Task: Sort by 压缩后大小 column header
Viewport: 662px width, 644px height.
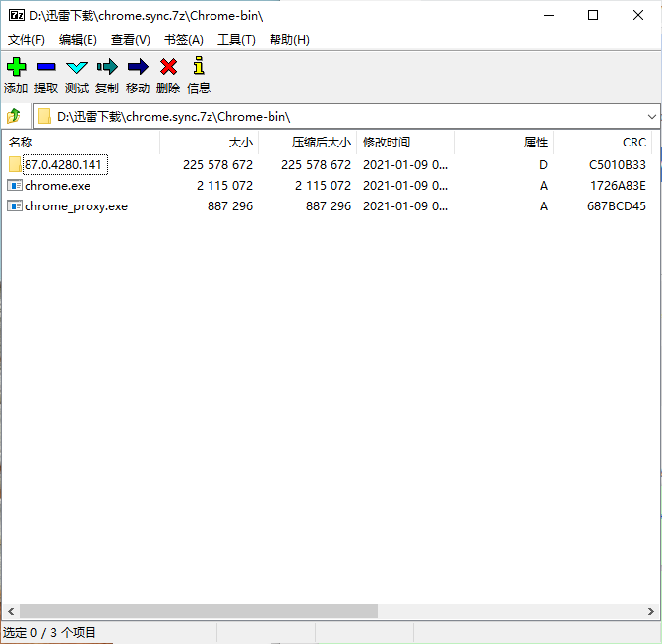Action: 307,143
